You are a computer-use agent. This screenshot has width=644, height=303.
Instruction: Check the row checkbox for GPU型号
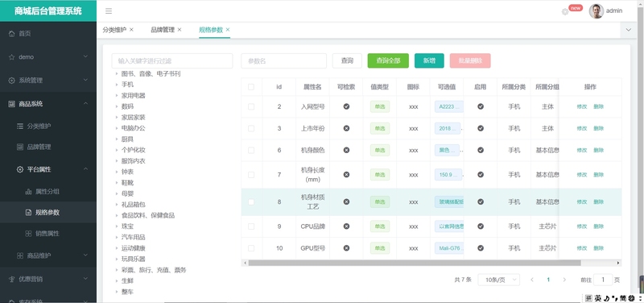251,248
